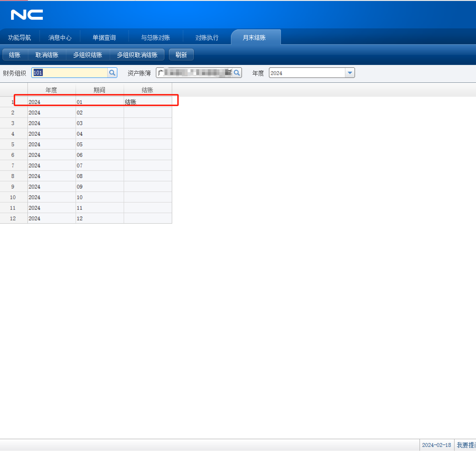
Task: Click the 结账 column header
Action: [148, 90]
